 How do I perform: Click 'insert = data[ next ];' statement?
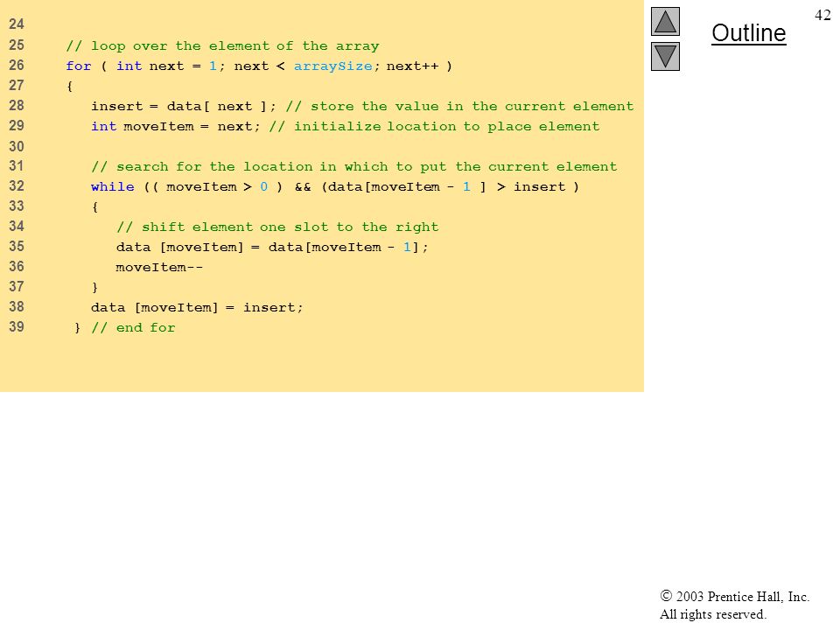[184, 106]
